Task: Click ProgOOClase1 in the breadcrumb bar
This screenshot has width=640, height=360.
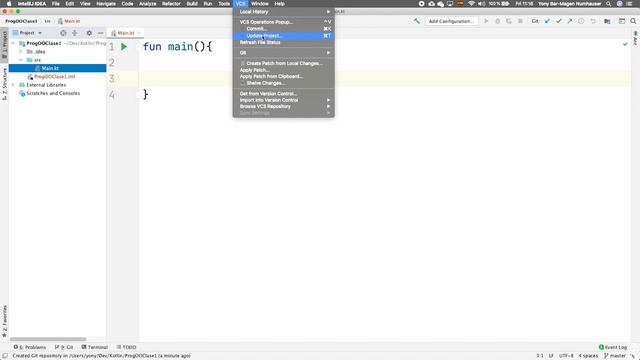Action: click(x=21, y=21)
